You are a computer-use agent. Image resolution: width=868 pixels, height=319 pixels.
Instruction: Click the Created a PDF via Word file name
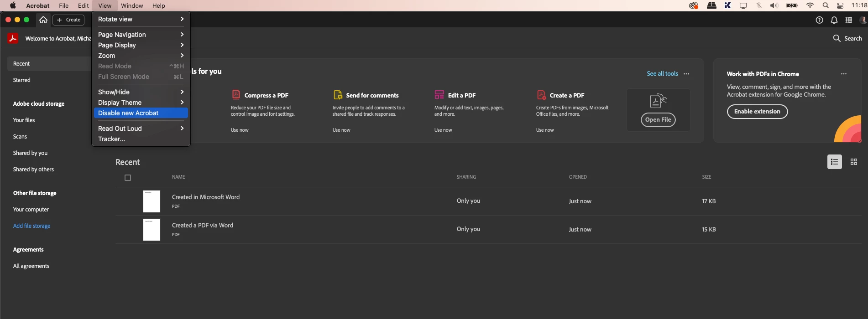(x=203, y=225)
